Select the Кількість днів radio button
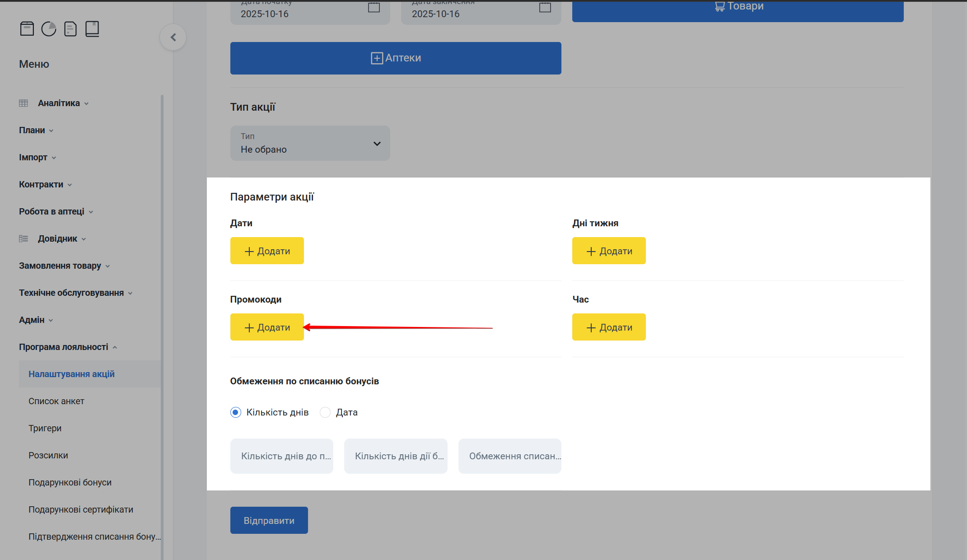This screenshot has width=967, height=560. 236,412
